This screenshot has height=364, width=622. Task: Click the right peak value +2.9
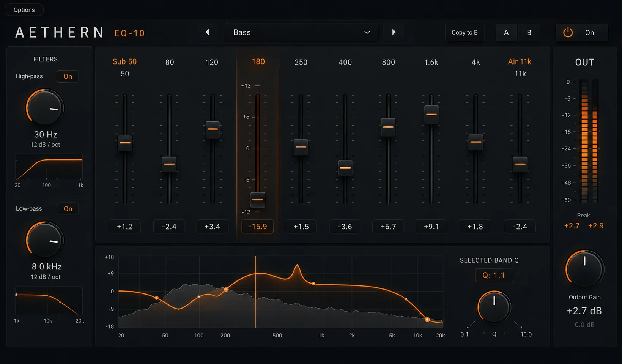[x=596, y=226]
